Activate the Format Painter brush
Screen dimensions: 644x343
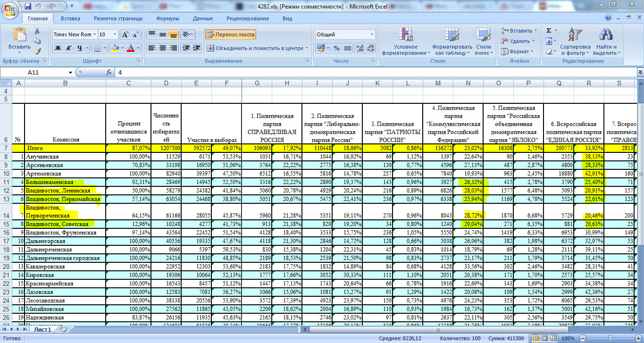[37, 51]
